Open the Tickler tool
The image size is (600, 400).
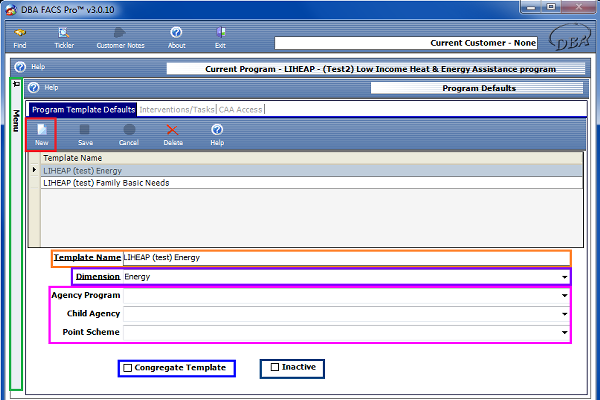(64, 38)
